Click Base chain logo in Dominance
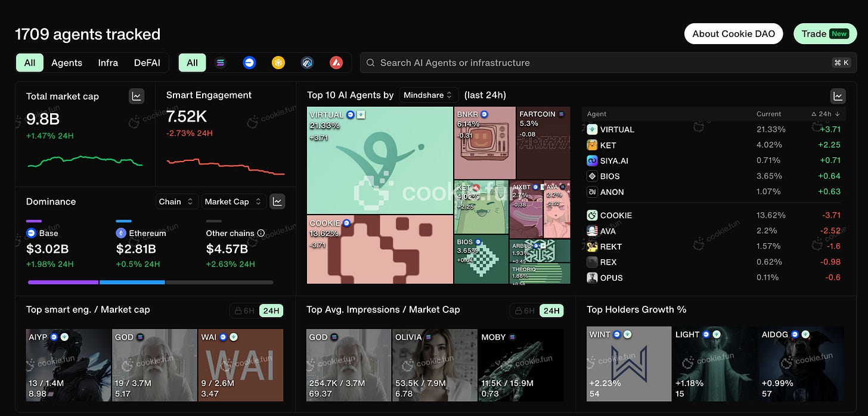 tap(31, 233)
